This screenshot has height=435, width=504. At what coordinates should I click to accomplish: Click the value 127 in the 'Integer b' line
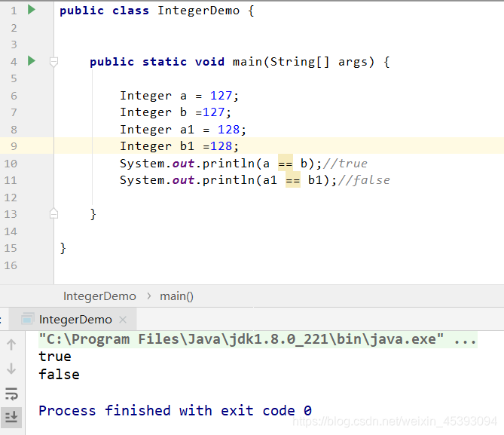click(214, 112)
